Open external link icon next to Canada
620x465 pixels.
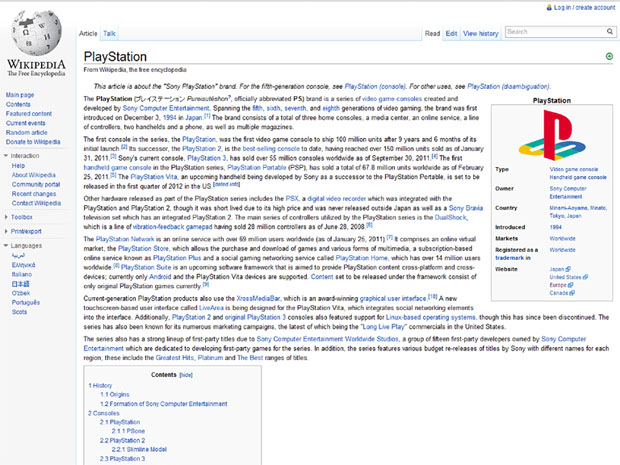[x=572, y=293]
